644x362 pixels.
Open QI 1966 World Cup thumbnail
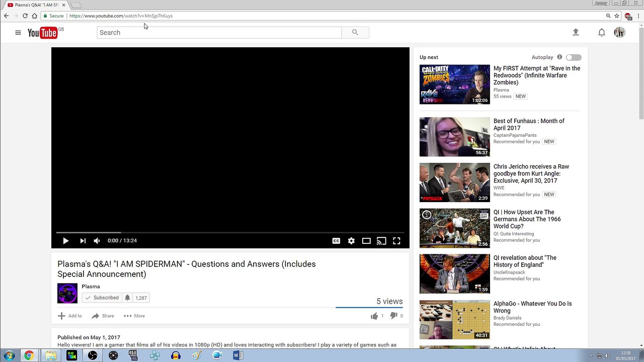(x=454, y=228)
